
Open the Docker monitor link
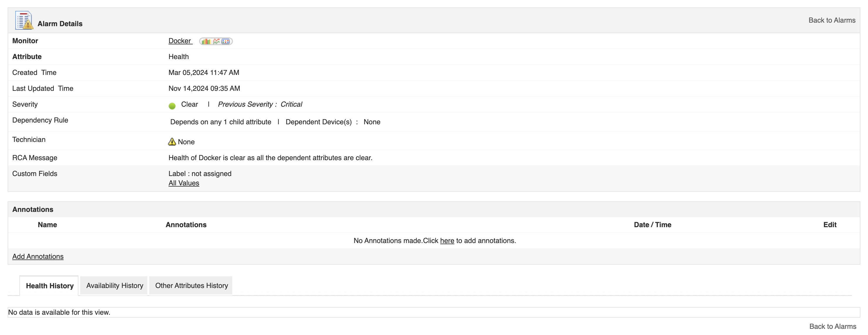point(179,41)
